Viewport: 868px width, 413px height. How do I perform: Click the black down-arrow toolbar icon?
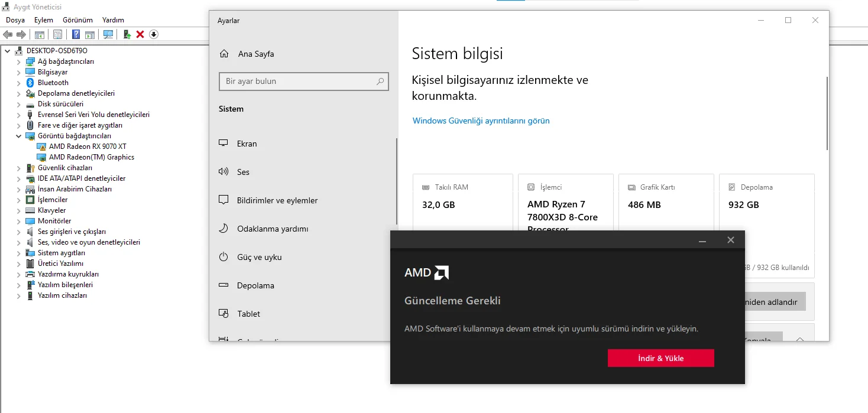click(x=154, y=34)
